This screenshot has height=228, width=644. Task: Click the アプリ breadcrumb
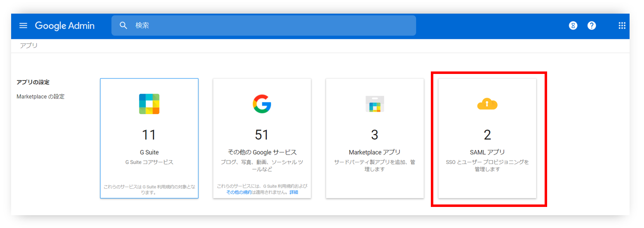point(29,45)
